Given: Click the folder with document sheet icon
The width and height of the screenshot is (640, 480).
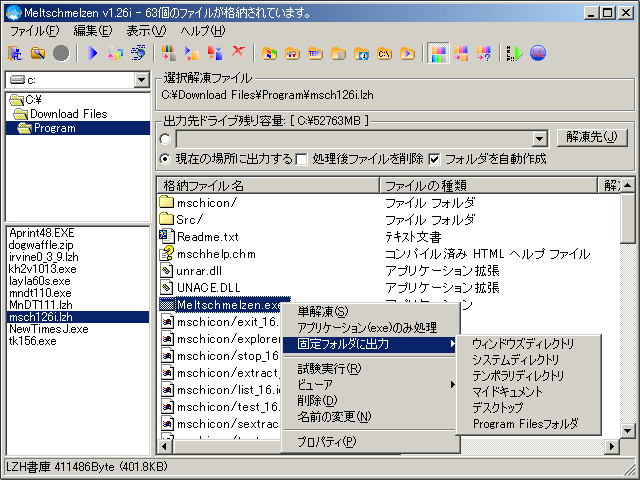Looking at the screenshot, I should [x=338, y=53].
